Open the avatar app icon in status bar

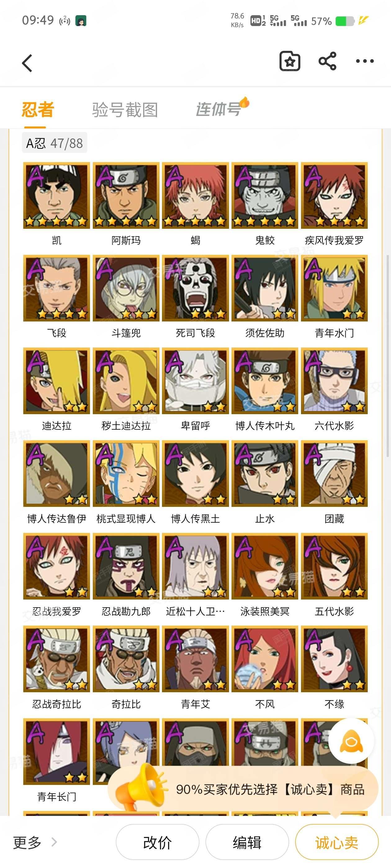[x=81, y=21]
